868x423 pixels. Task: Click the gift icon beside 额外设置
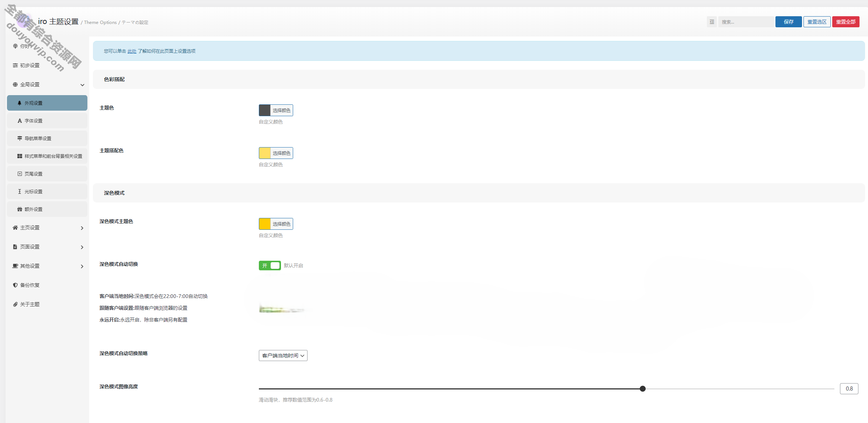(x=20, y=209)
